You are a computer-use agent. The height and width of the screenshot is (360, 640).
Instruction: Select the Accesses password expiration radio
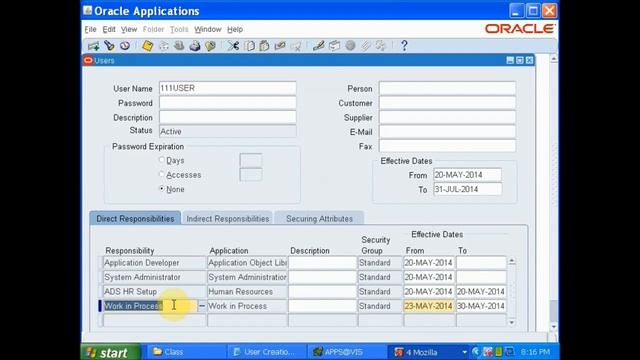(x=162, y=174)
